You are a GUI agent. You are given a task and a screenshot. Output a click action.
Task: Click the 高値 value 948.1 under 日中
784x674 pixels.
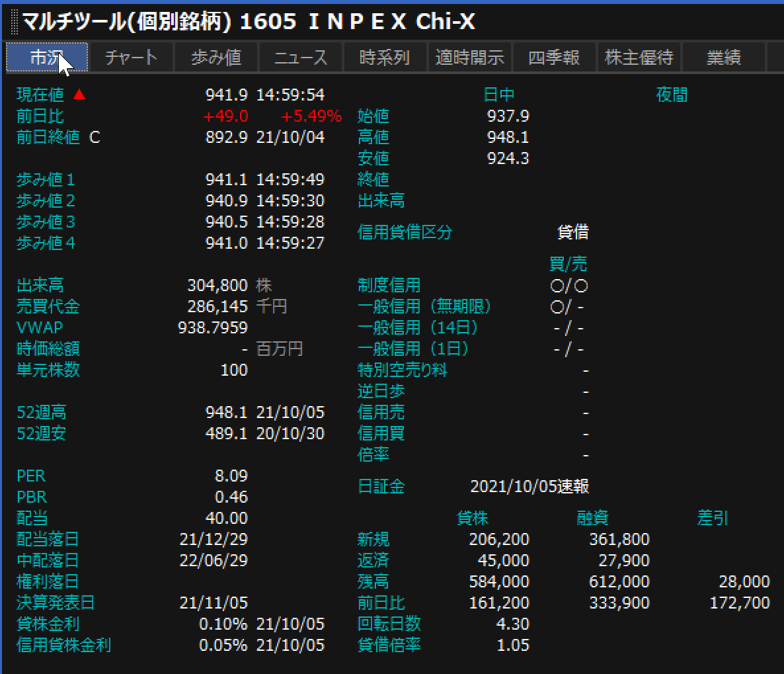point(508,137)
